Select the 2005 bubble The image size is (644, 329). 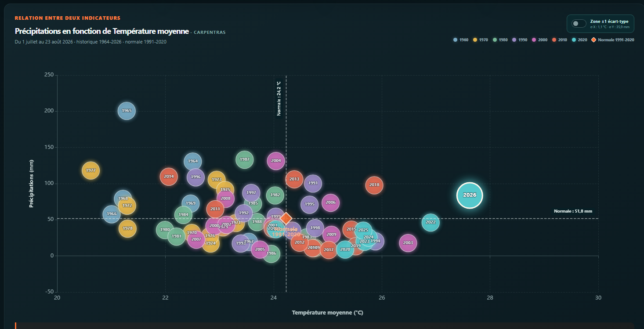point(260,249)
